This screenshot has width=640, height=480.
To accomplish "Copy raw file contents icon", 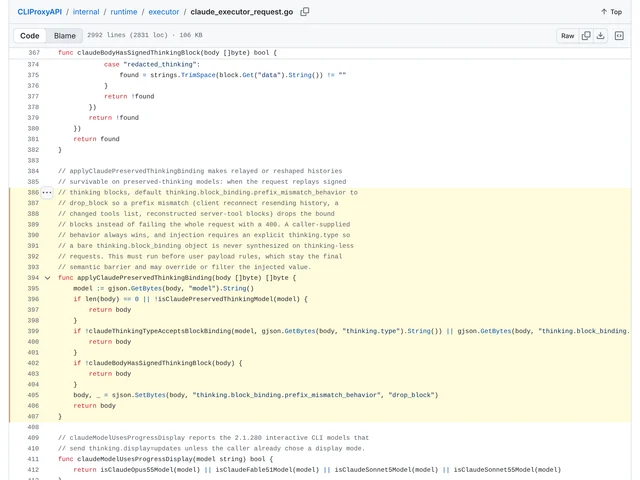I will [x=586, y=36].
